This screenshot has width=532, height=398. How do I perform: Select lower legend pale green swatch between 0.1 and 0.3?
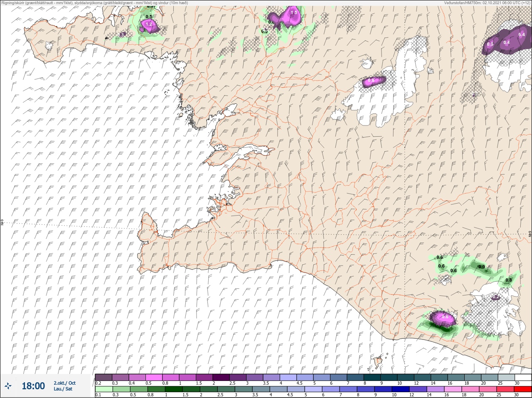coord(103,389)
